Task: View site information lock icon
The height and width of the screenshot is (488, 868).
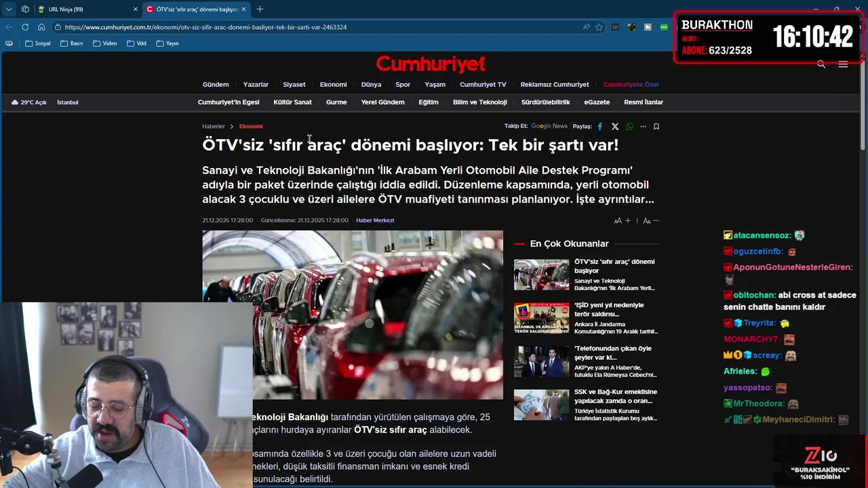Action: (58, 27)
